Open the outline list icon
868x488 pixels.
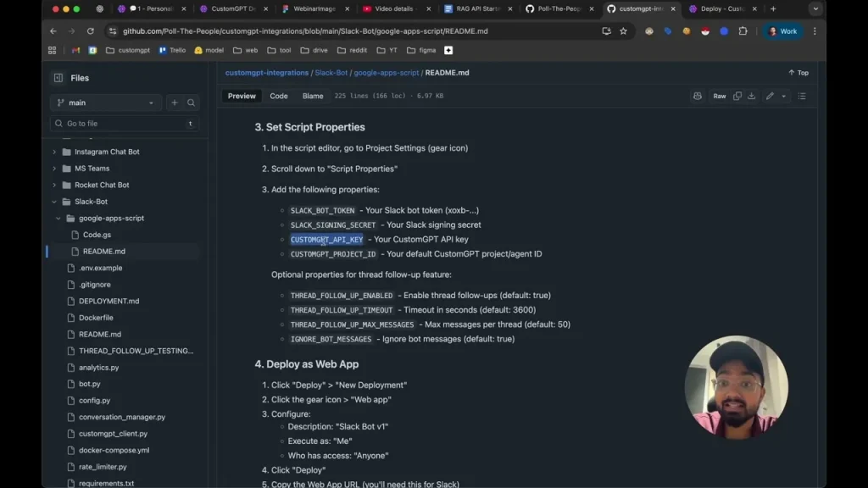[x=802, y=96]
